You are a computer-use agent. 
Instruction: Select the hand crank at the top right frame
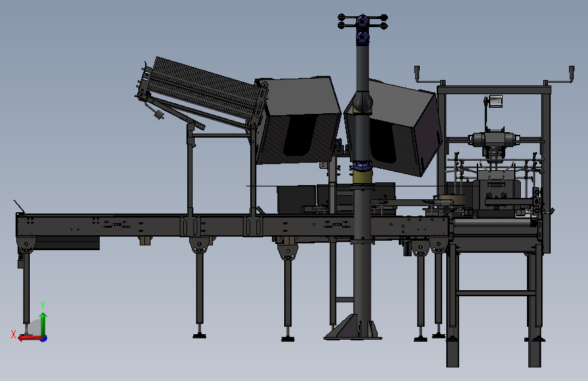560,76
